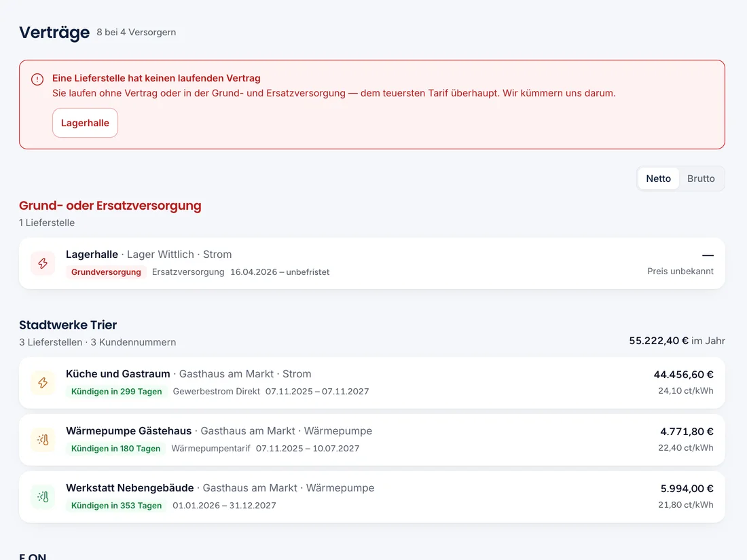Click the 4.771,80 € amount

pyautogui.click(x=687, y=432)
